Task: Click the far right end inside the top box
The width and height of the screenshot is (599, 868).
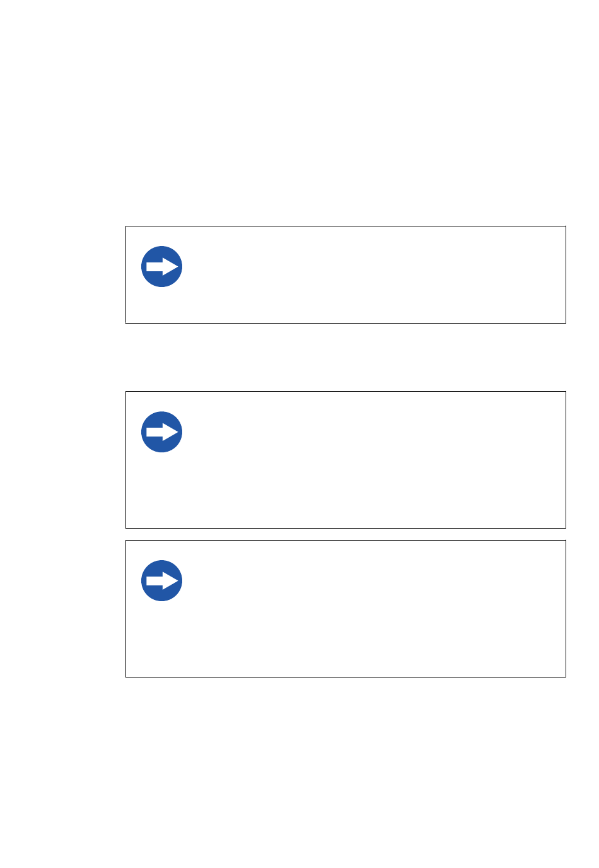Action: [555, 275]
